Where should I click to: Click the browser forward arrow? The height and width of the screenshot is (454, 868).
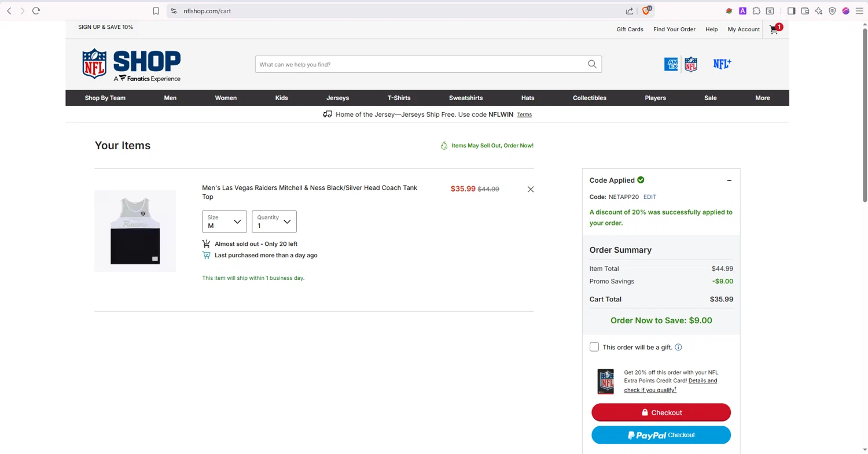tap(23, 11)
